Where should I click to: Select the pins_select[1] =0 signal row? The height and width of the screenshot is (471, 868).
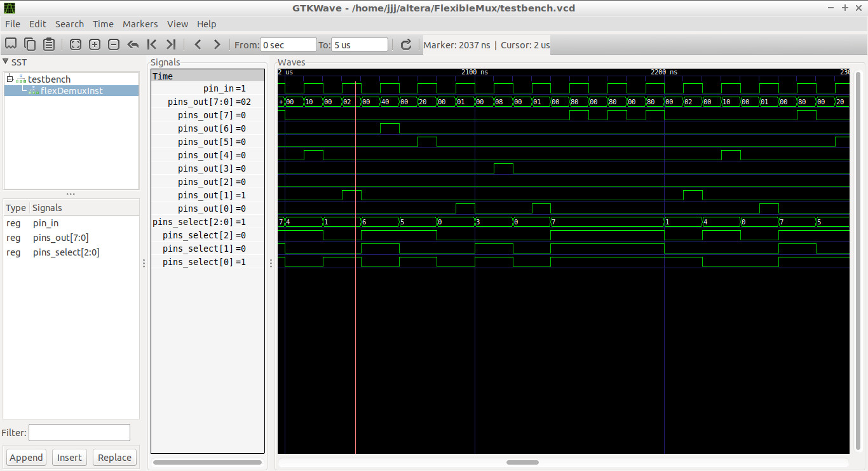click(208, 249)
